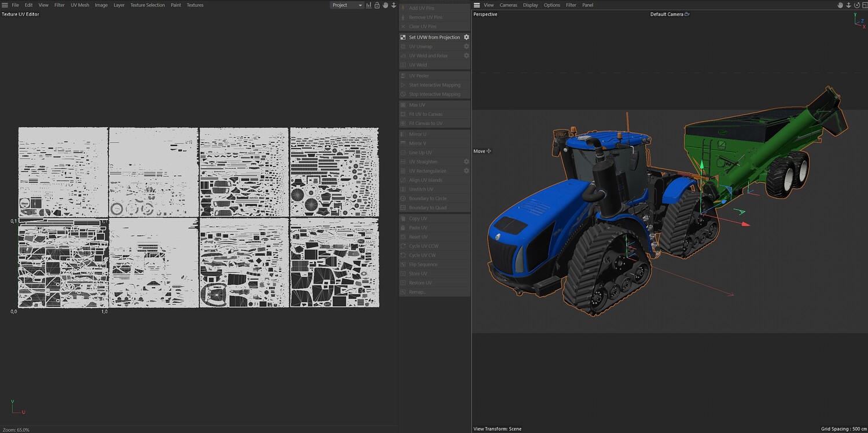The width and height of the screenshot is (868, 433).
Task: Click Align UV Islands
Action: 425,180
